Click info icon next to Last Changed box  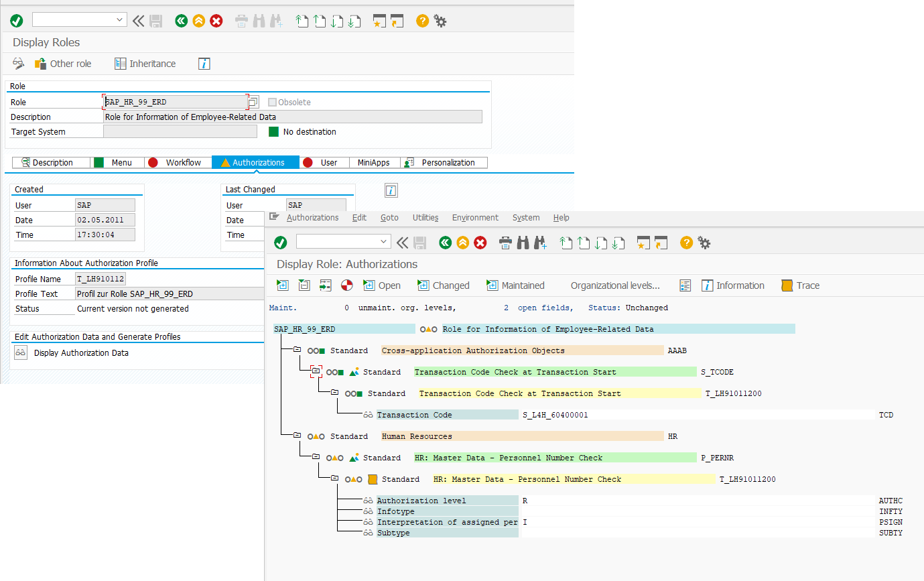click(x=391, y=191)
